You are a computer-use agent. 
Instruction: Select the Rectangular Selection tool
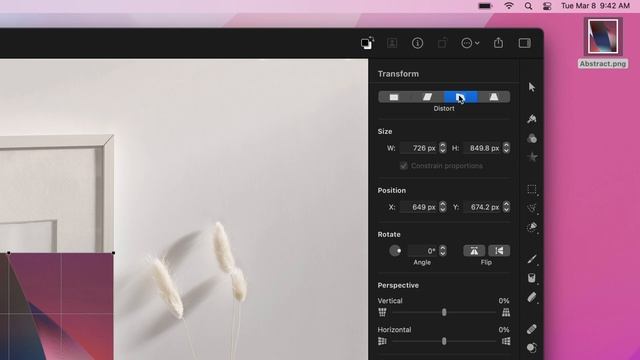coord(531,189)
